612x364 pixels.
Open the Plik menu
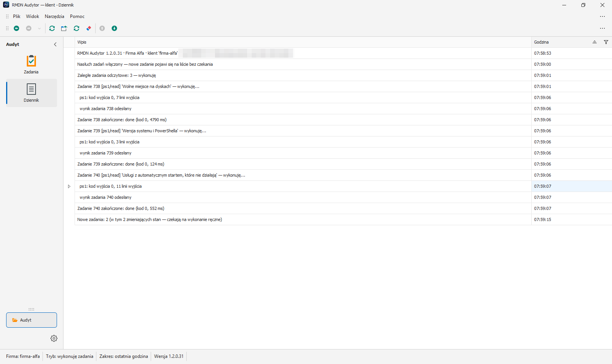pos(16,16)
